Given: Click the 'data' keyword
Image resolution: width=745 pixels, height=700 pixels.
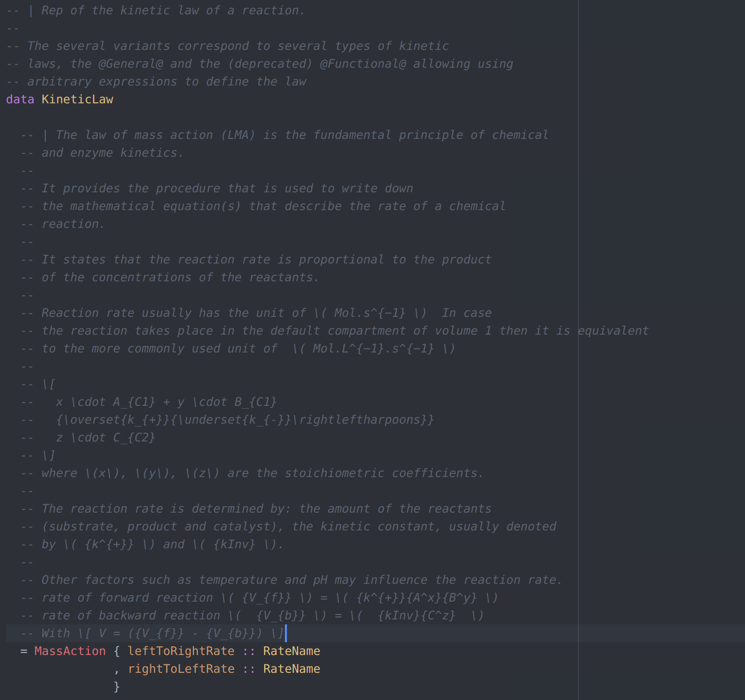Looking at the screenshot, I should 20,99.
